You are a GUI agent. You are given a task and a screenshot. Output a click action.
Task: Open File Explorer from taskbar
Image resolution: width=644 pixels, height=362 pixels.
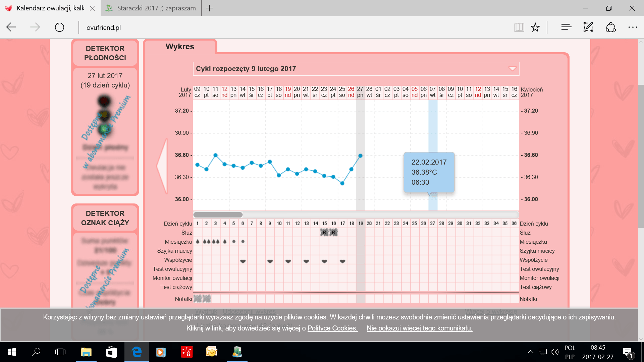click(x=86, y=352)
